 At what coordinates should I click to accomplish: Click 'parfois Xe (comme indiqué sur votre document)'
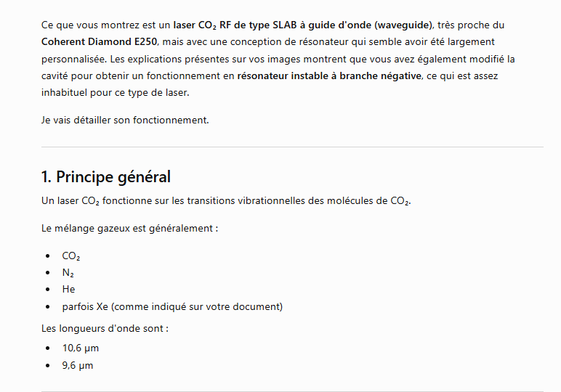click(x=172, y=306)
